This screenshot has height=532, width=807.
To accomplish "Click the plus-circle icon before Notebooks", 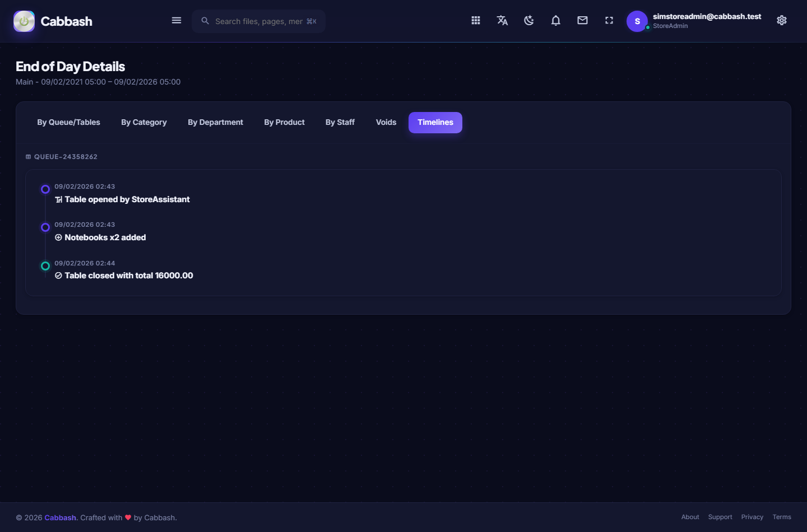I will [x=58, y=237].
